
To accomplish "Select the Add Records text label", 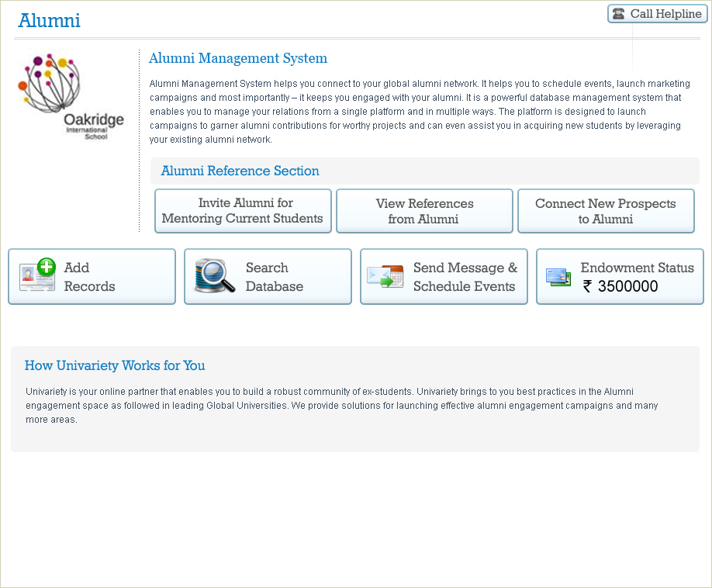I will (89, 277).
